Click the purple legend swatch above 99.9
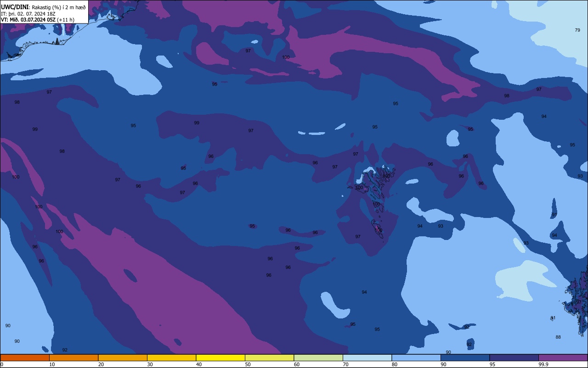 pyautogui.click(x=563, y=357)
